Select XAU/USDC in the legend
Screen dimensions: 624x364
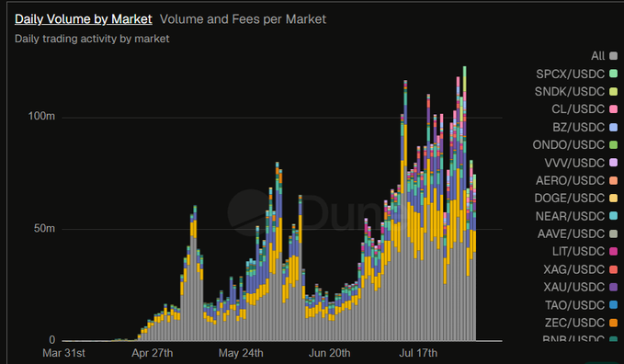tap(580, 287)
